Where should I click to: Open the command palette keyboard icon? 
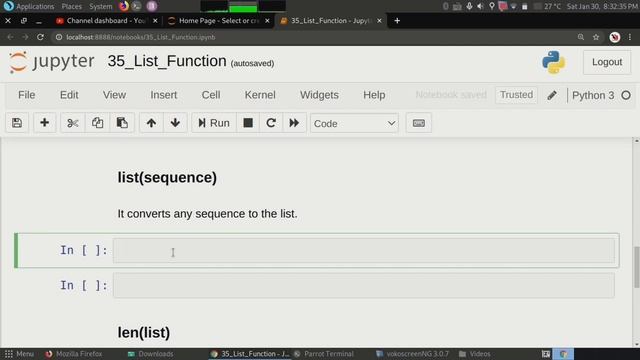419,123
